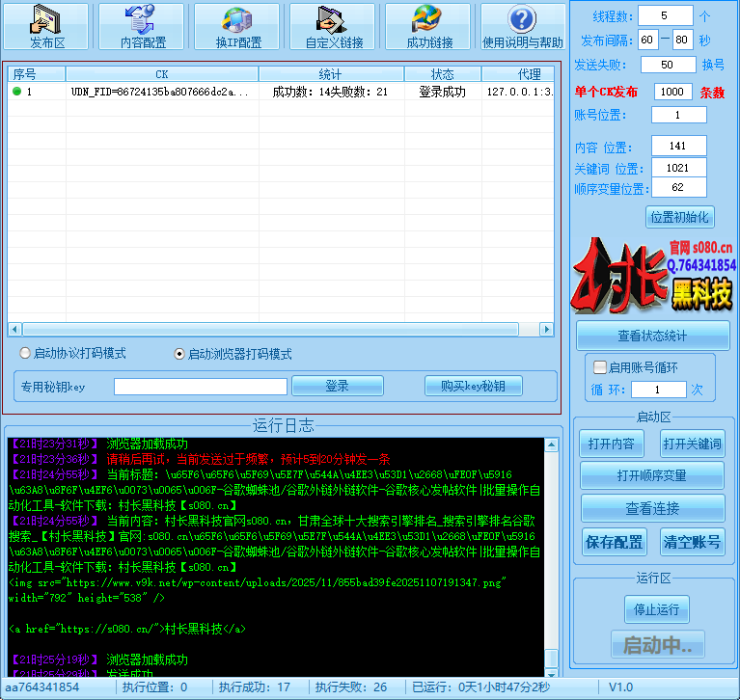Click the 线程数 input field

(x=665, y=16)
